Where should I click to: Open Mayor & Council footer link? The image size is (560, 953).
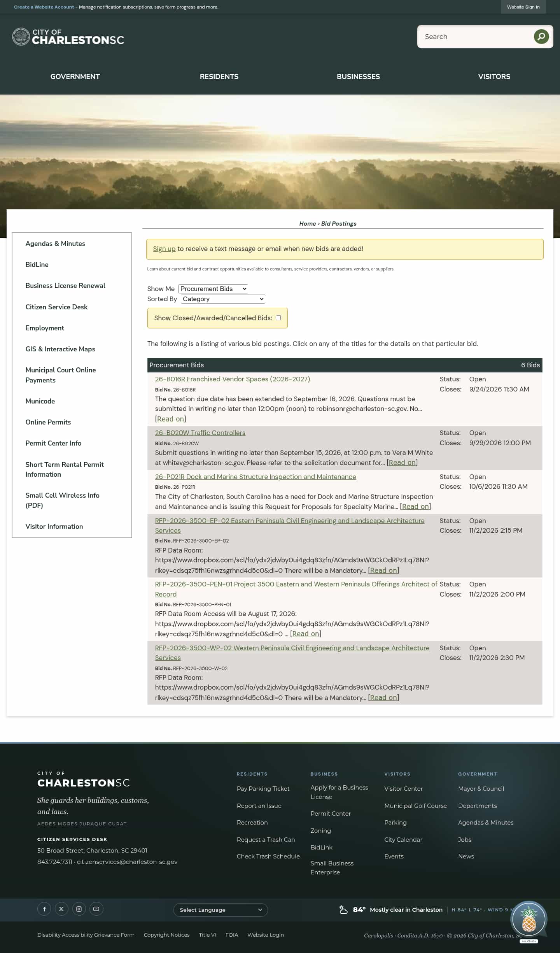(481, 789)
